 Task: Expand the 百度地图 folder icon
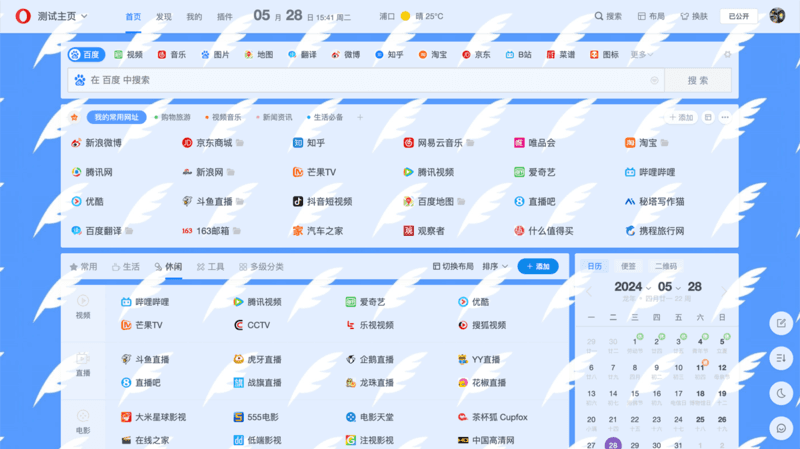point(461,202)
